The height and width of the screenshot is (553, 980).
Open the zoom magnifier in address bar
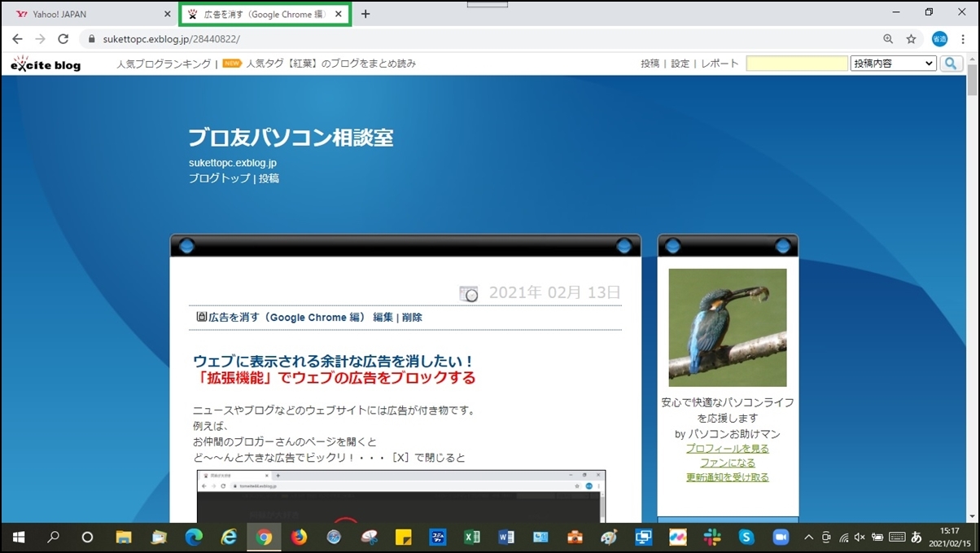pyautogui.click(x=888, y=39)
